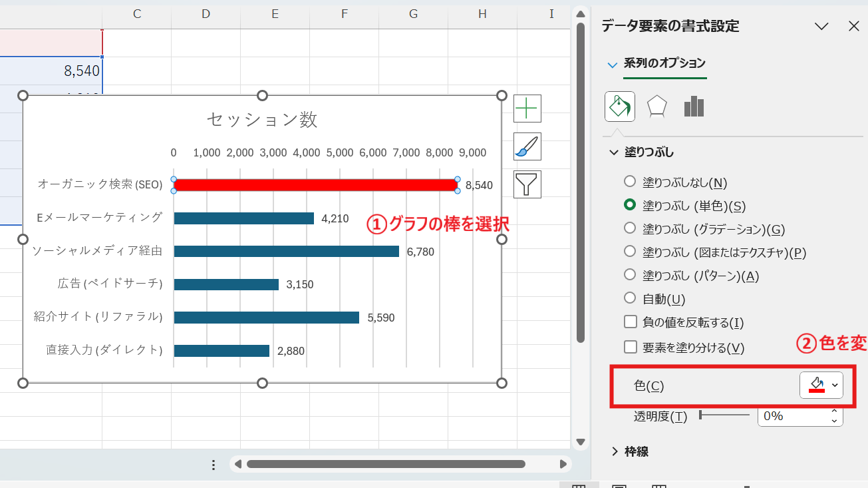Open Chart Styles with the brush icon
Screen dimensions: 868x488
click(x=527, y=146)
